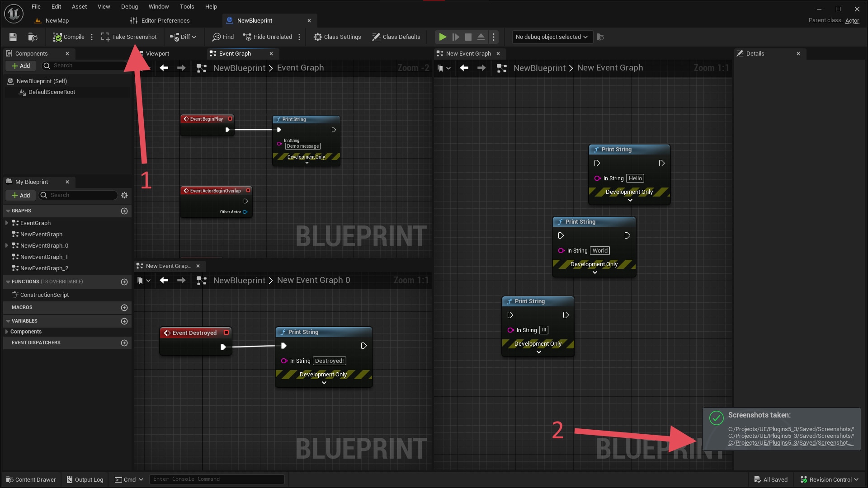Open the debug object selection dropdown
The image size is (868, 488).
point(552,37)
